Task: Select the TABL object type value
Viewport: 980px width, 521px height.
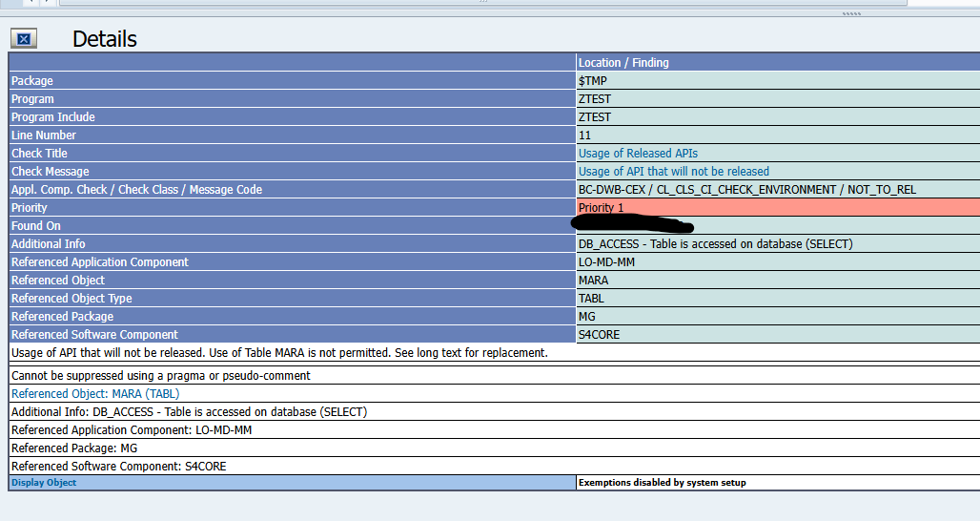Action: [x=591, y=299]
